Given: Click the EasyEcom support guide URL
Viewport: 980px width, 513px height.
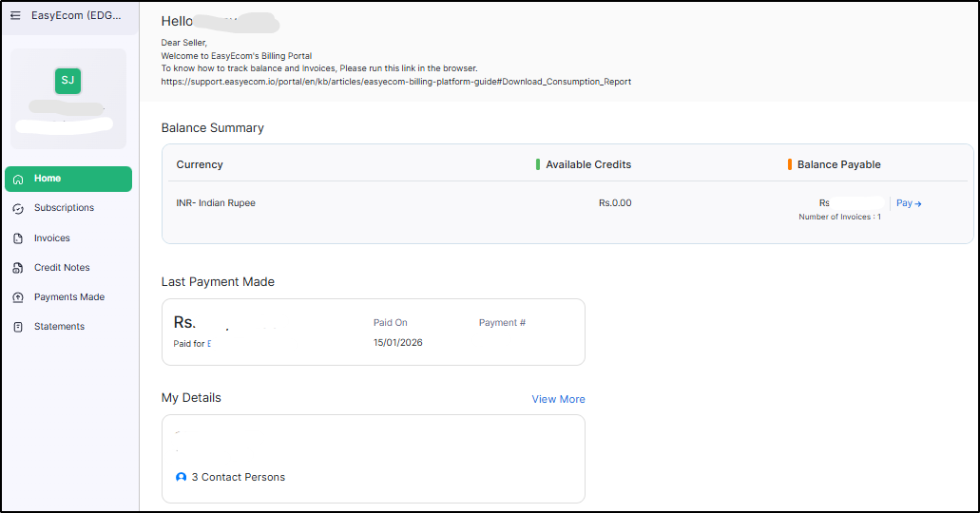Looking at the screenshot, I should coord(395,82).
